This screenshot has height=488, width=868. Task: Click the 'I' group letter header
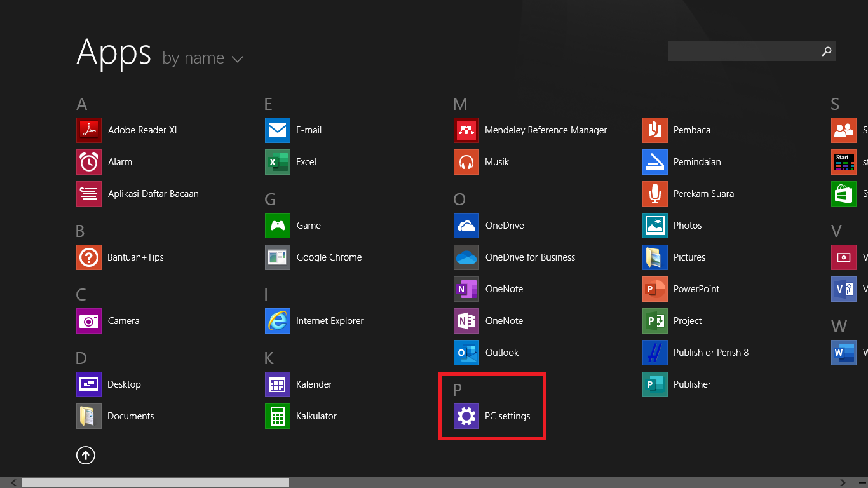pyautogui.click(x=266, y=295)
